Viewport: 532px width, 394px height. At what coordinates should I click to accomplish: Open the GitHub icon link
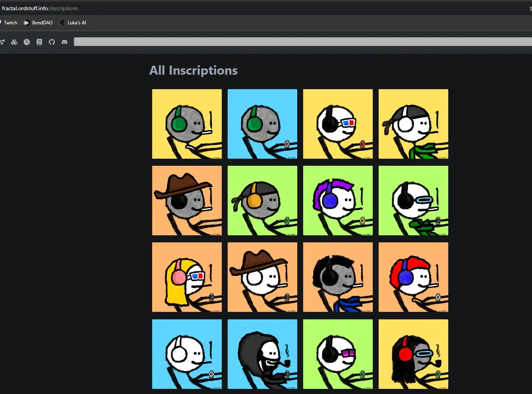point(52,42)
